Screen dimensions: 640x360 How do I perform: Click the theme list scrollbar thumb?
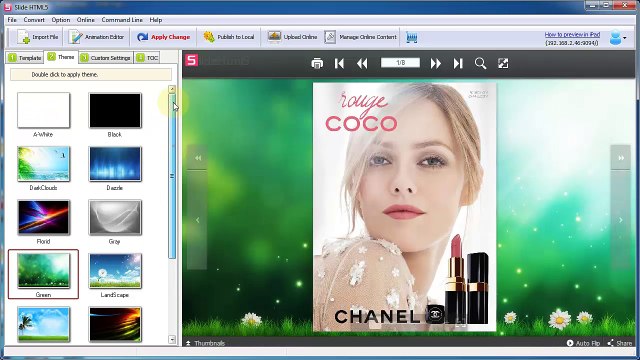click(172, 176)
